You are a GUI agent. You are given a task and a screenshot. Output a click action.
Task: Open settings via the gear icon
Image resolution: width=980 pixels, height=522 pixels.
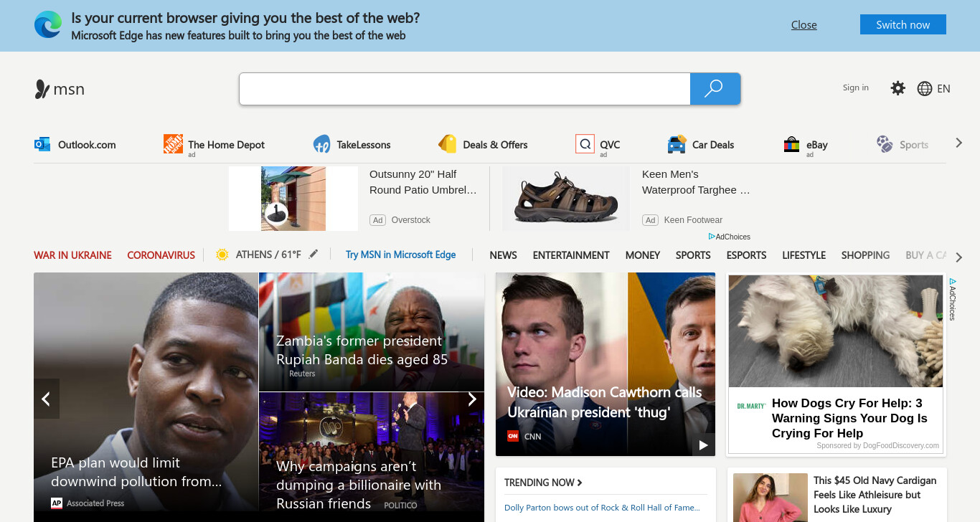tap(897, 88)
